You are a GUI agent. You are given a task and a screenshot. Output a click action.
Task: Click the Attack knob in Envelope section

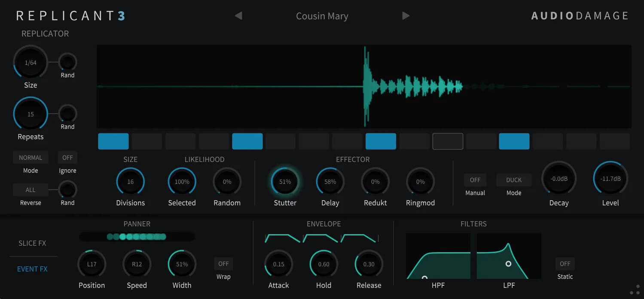pos(278,264)
